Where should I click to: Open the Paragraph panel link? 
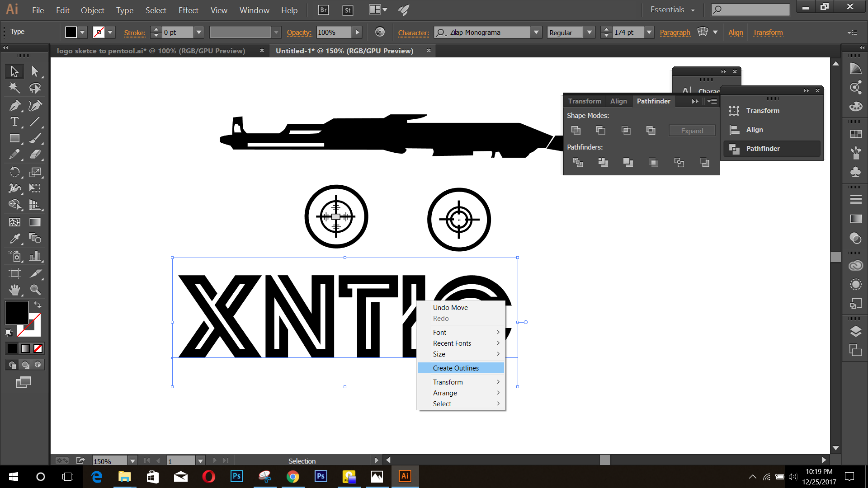pos(675,33)
